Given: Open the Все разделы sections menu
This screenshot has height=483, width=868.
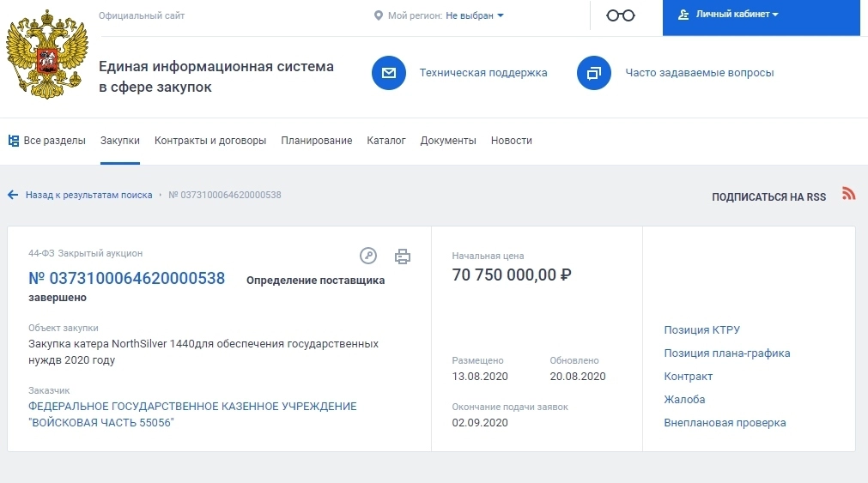Looking at the screenshot, I should (47, 141).
